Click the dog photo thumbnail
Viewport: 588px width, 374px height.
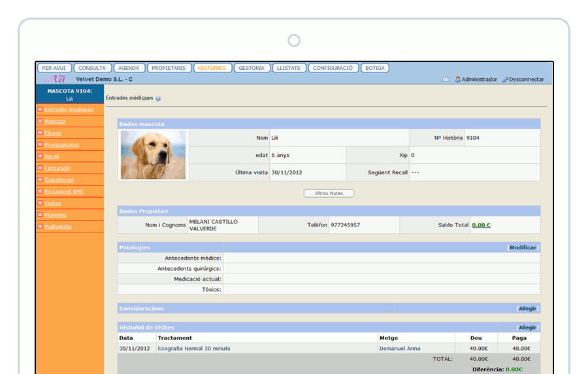(x=154, y=155)
